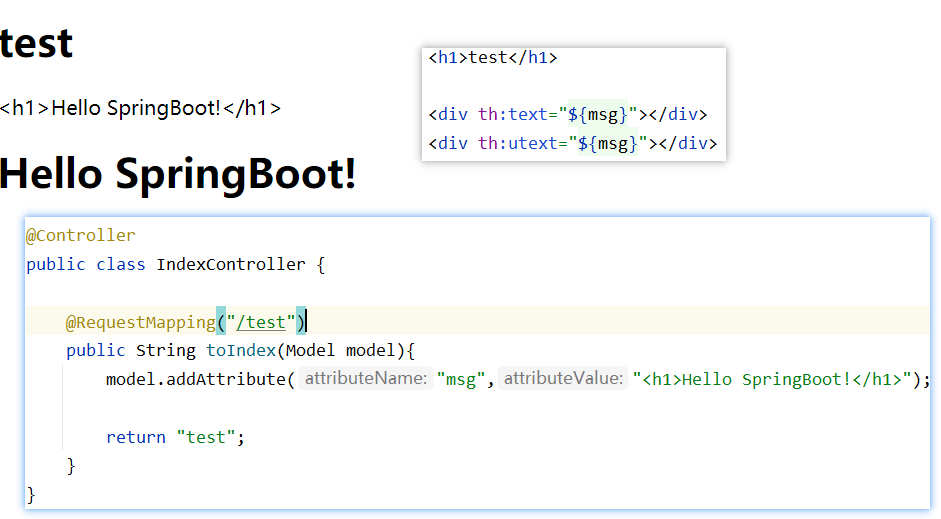Click the 'Model model' parameter
The image size is (941, 519).
[x=340, y=350]
